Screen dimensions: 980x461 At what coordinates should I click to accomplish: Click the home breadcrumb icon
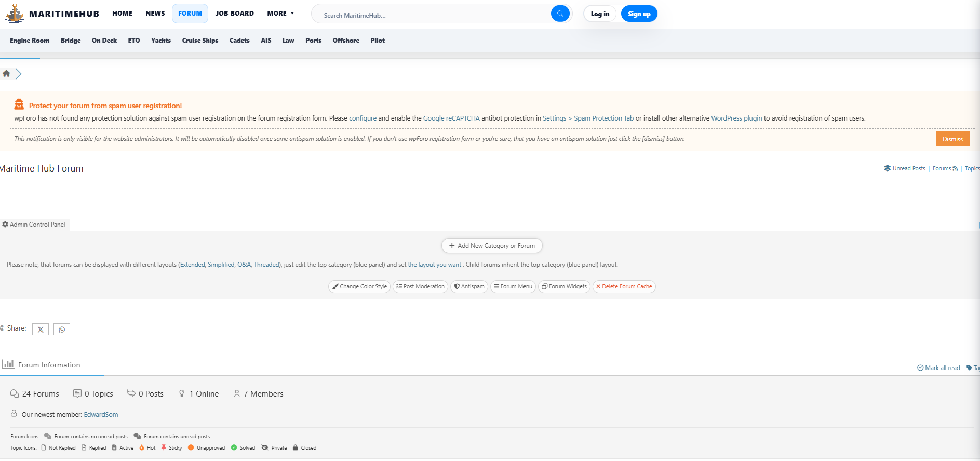[6, 74]
